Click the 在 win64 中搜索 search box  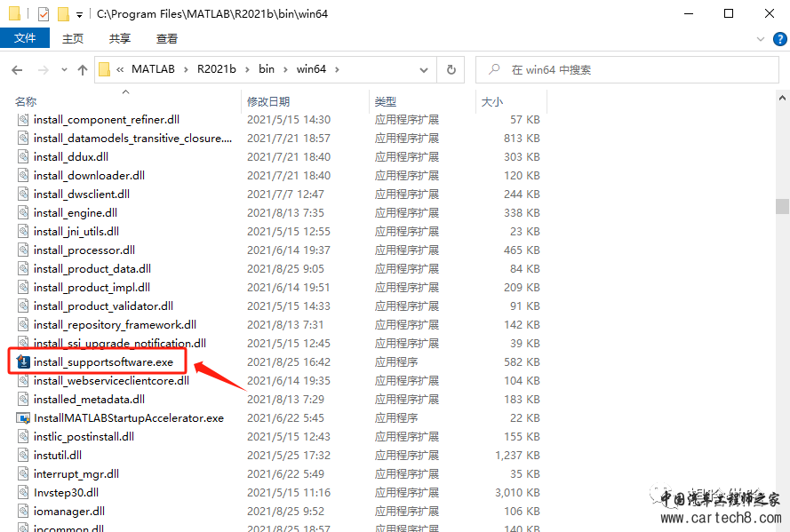point(627,69)
